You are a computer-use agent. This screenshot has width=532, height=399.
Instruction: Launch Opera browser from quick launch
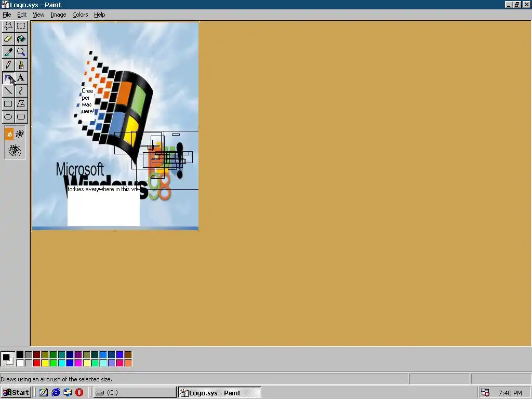click(x=79, y=393)
